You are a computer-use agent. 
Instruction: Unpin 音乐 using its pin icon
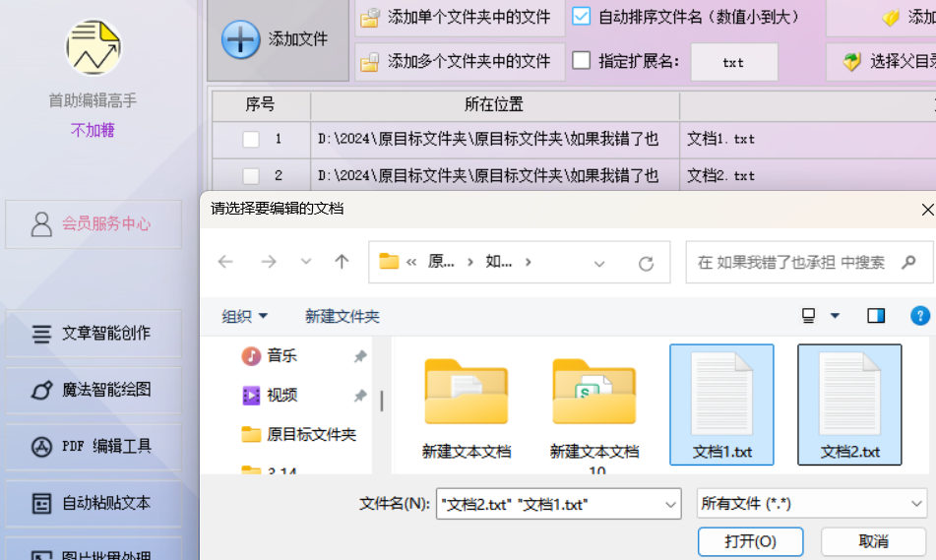pos(360,356)
